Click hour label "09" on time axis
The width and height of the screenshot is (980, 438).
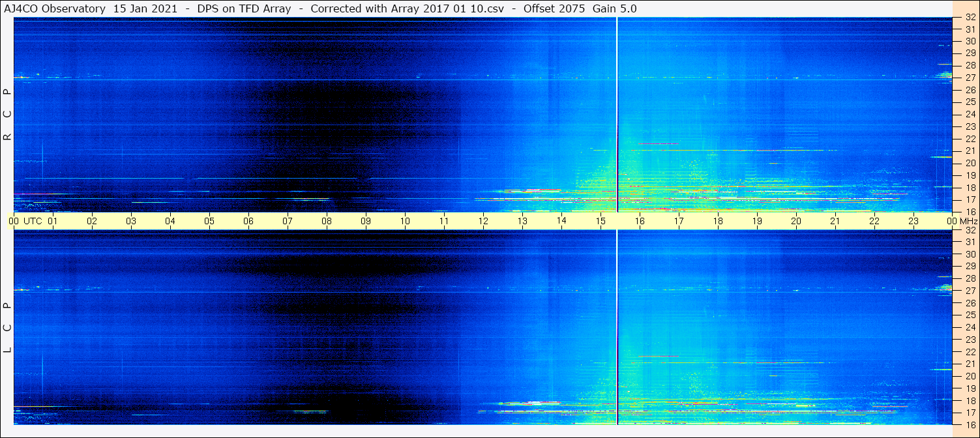pos(366,221)
